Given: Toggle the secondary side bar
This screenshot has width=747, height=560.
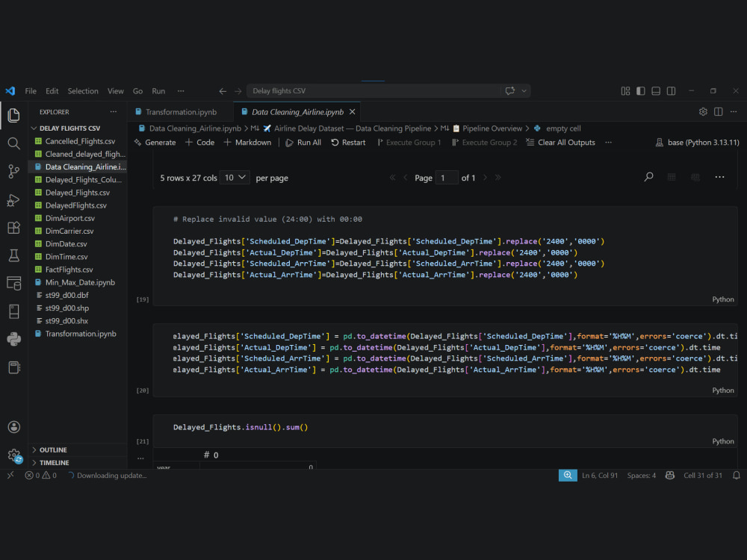Looking at the screenshot, I should pyautogui.click(x=672, y=91).
